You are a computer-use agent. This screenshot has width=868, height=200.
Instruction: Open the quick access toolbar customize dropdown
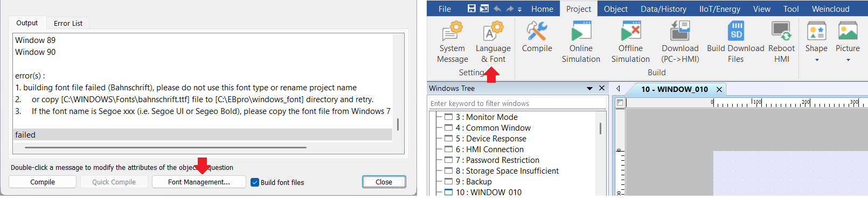[x=519, y=9]
